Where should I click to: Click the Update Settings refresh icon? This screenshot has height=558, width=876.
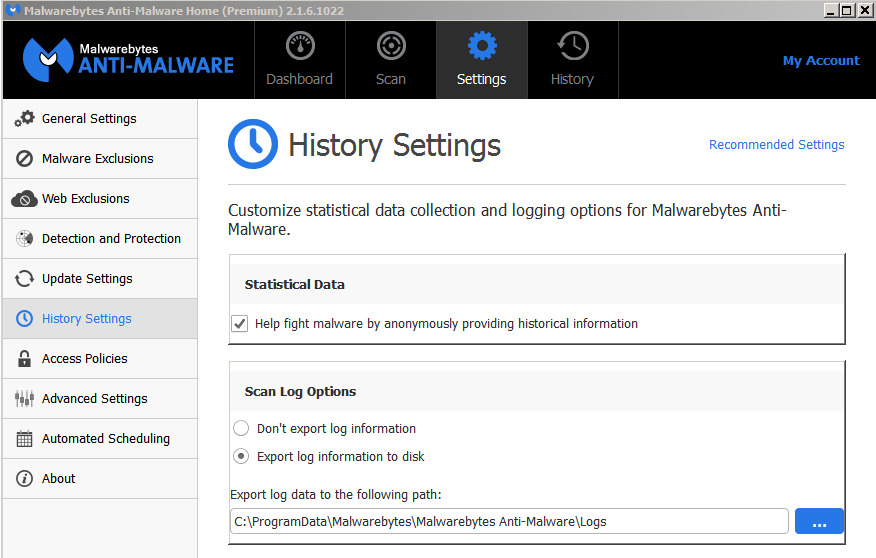click(24, 278)
